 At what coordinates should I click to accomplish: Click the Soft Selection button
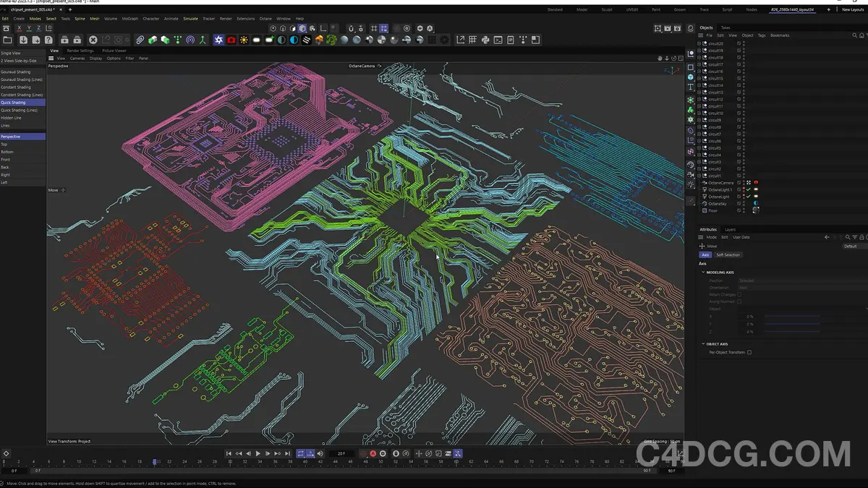tap(728, 255)
